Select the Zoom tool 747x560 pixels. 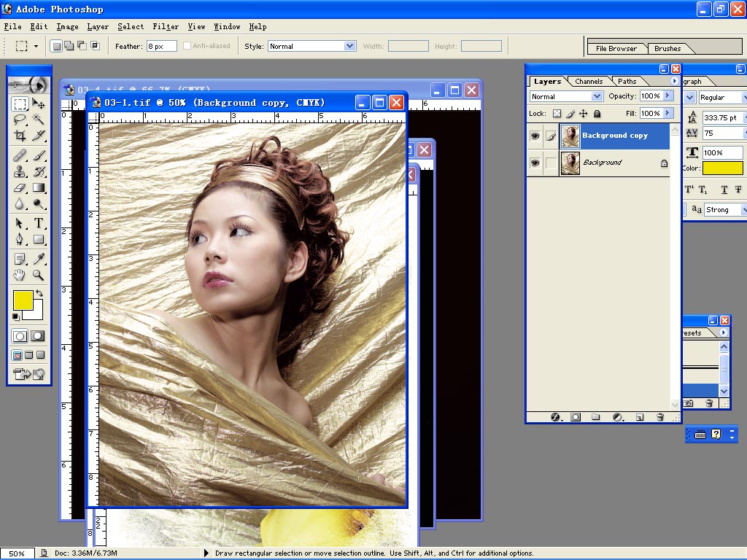pos(39,275)
